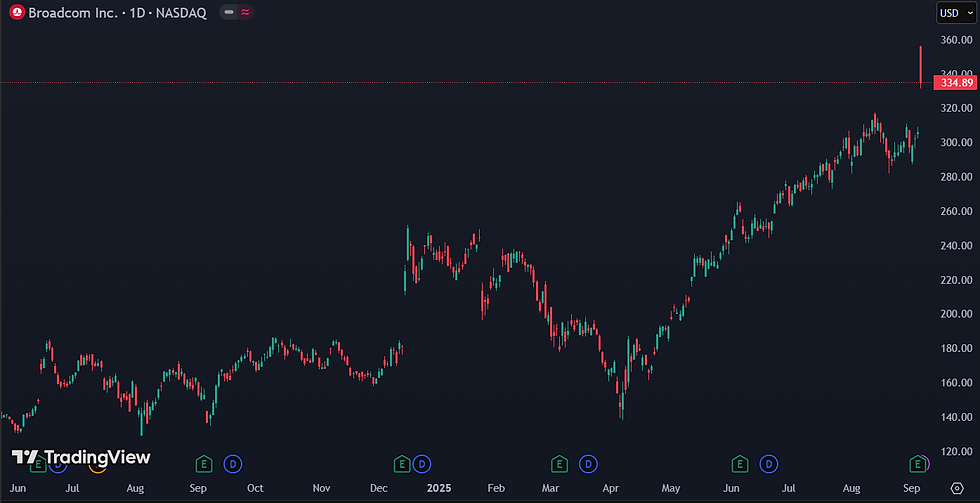Click the Apr time axis label
The image size is (980, 503).
611,487
